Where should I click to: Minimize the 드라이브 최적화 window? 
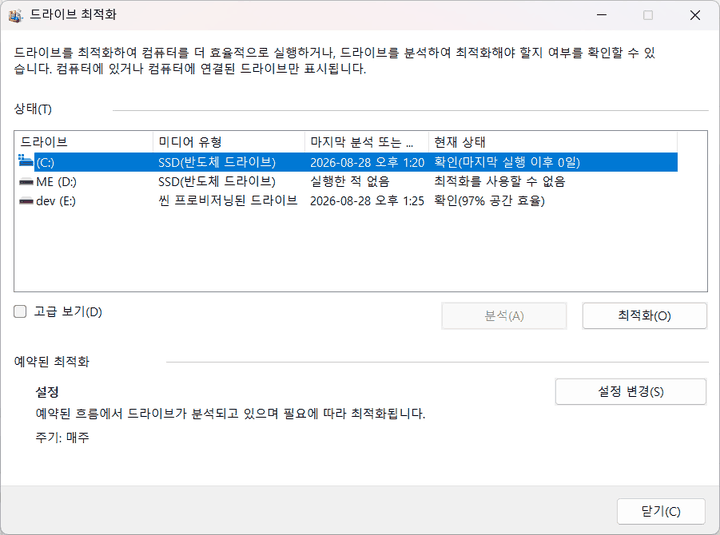(x=602, y=15)
